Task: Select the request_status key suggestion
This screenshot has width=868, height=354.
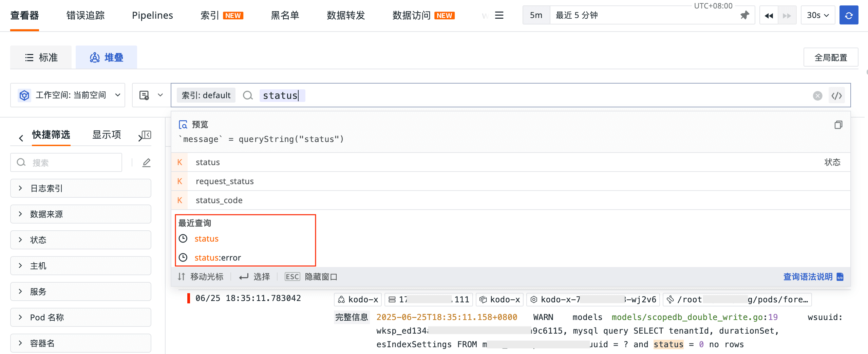Action: [511, 181]
